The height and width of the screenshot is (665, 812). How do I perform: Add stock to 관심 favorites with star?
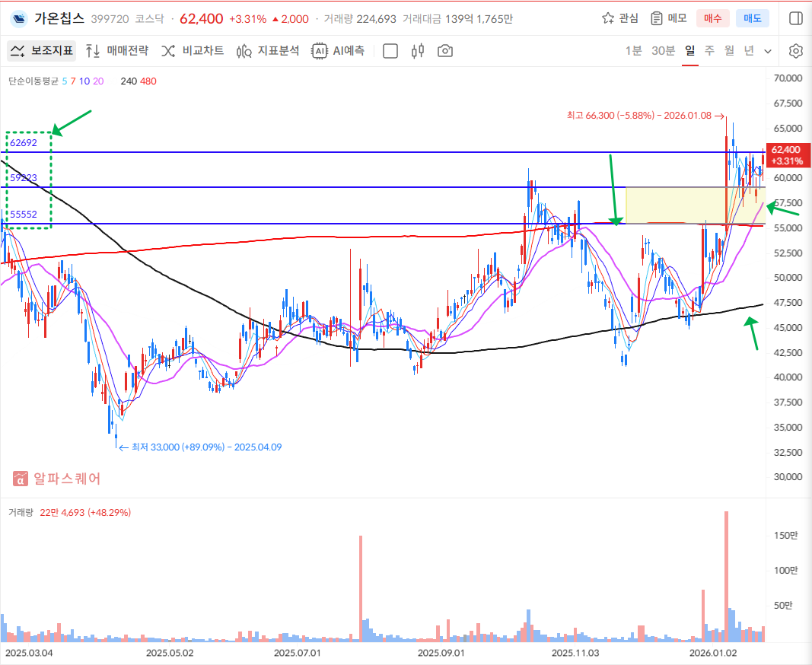click(619, 18)
